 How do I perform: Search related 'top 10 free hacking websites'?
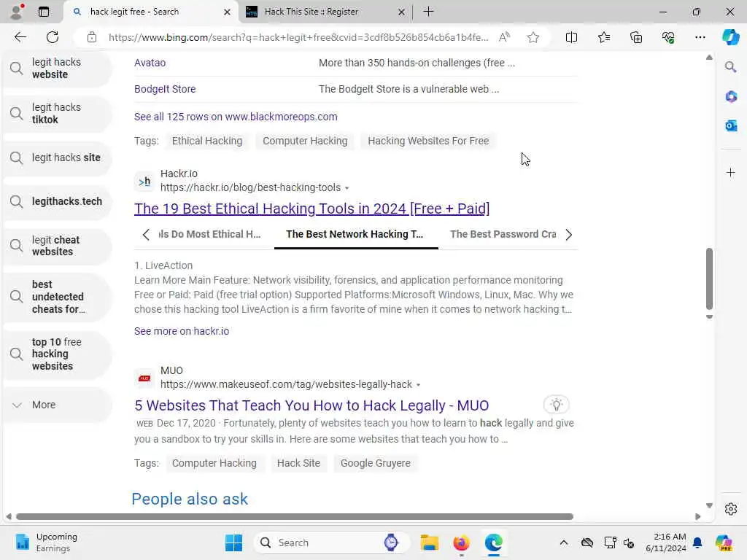[x=57, y=354]
